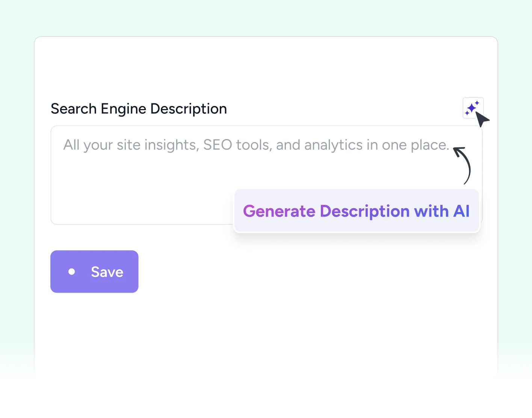Screen dimensions: 532x418
Task: Click the small square icon near the cursor
Action: [473, 108]
